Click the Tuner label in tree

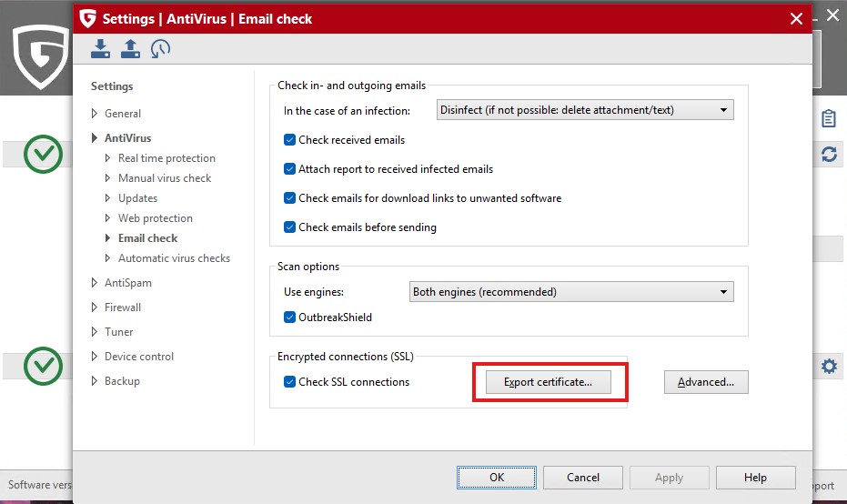tap(119, 332)
